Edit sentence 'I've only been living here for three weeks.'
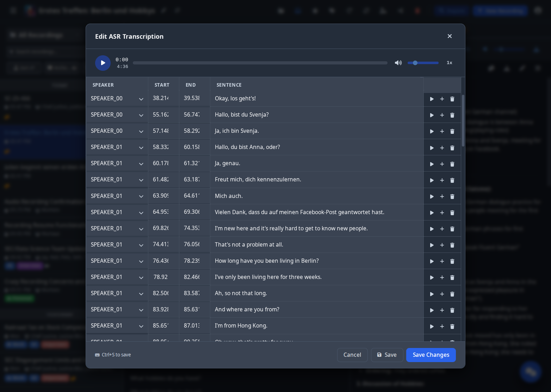551x392 pixels. (x=317, y=277)
